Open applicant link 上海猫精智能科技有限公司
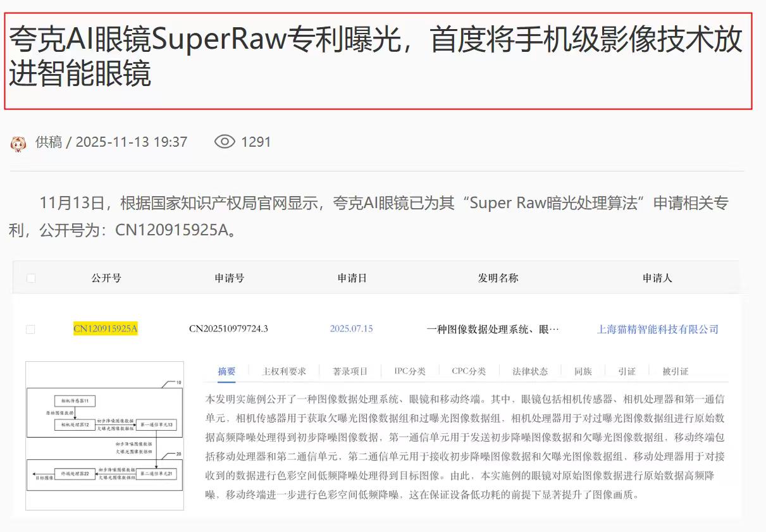766x532 pixels. (x=658, y=329)
